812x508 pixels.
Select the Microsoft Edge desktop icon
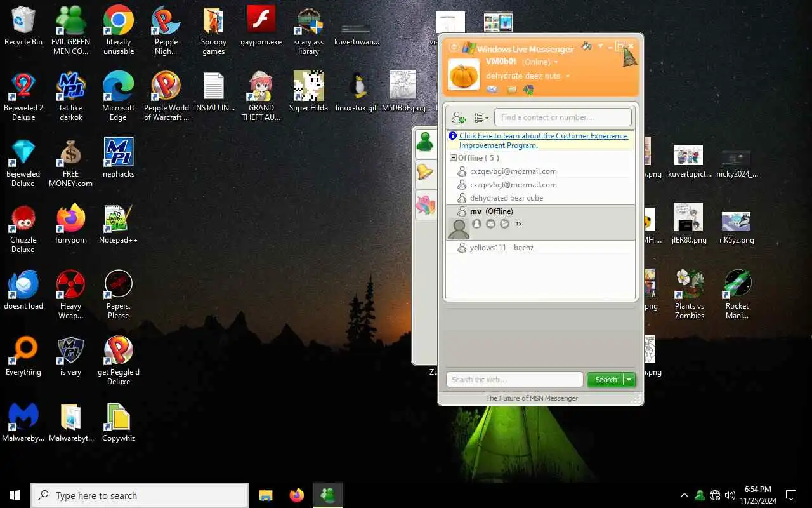(x=119, y=97)
